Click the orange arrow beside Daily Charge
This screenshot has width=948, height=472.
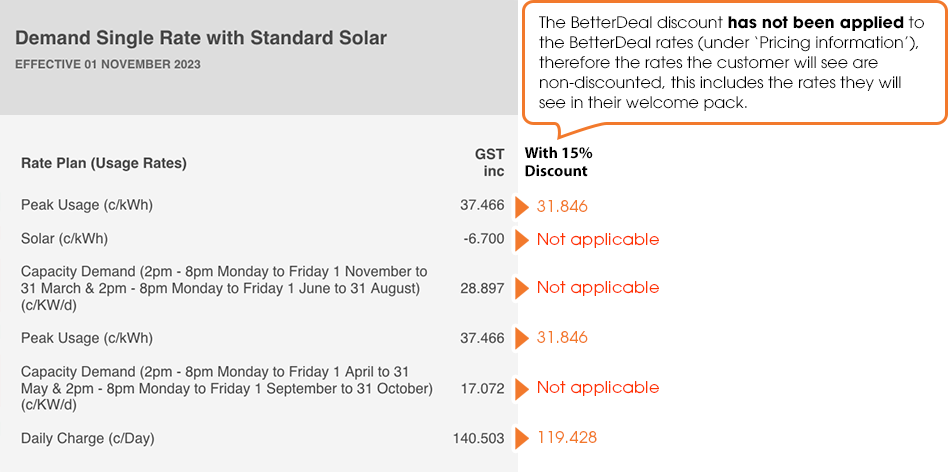(522, 438)
